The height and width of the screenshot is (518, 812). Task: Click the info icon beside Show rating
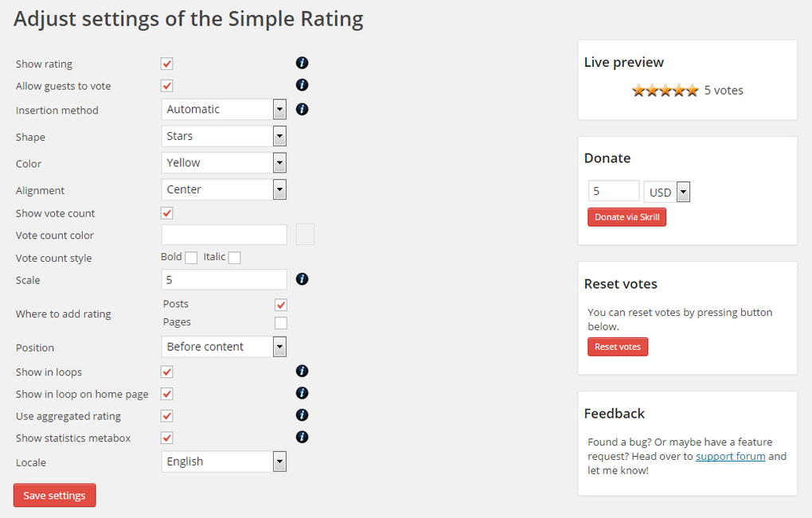302,62
